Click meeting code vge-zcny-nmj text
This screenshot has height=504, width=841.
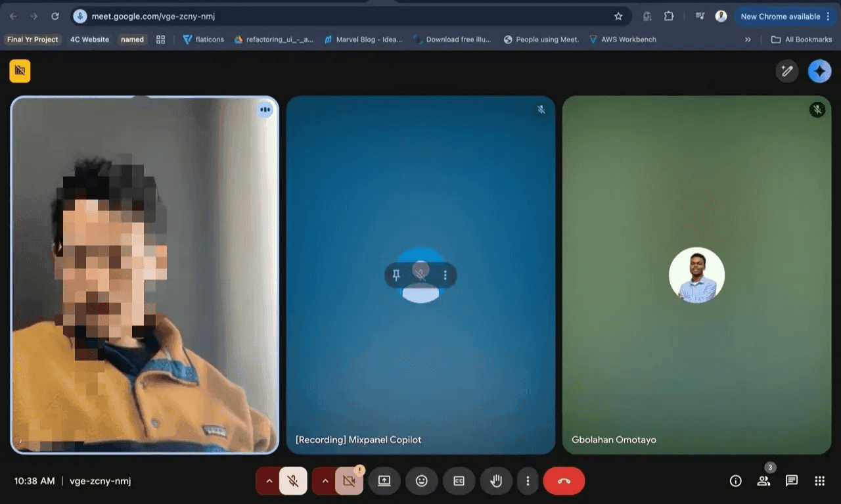tap(100, 481)
